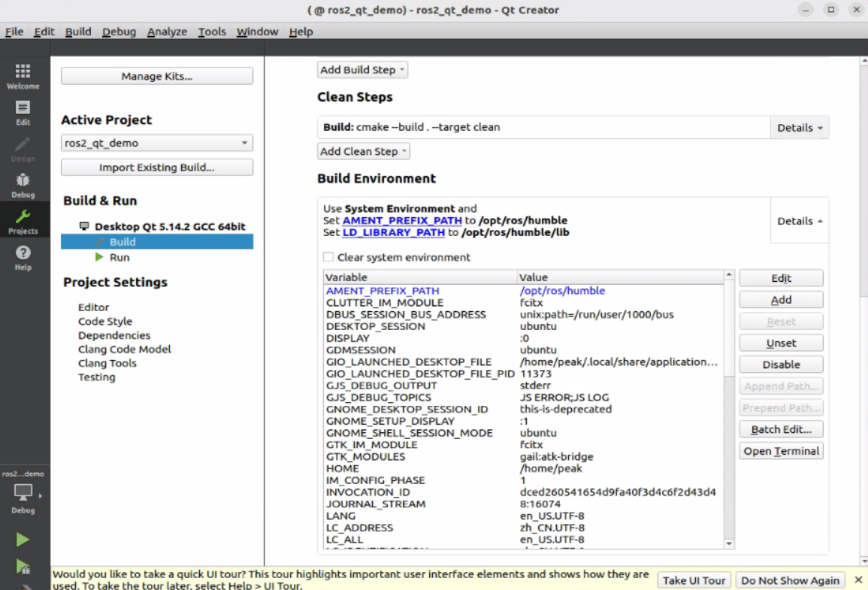Select GTK_MODULES variable row
Image resolution: width=868 pixels, height=590 pixels.
523,457
